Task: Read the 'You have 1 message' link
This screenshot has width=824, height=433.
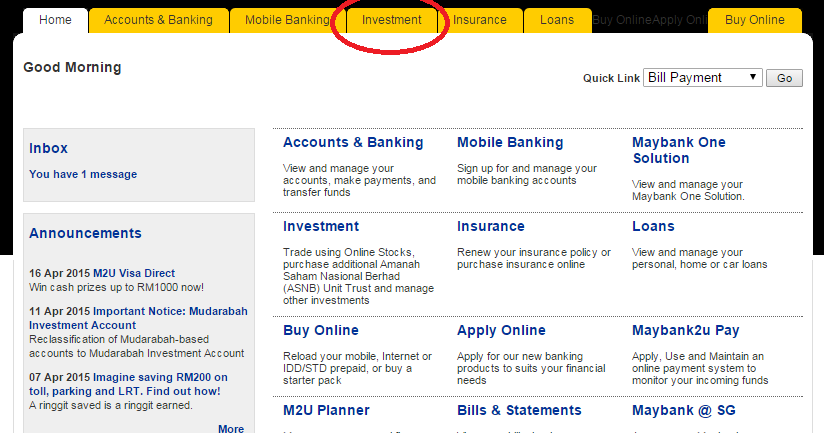Action: click(x=83, y=174)
